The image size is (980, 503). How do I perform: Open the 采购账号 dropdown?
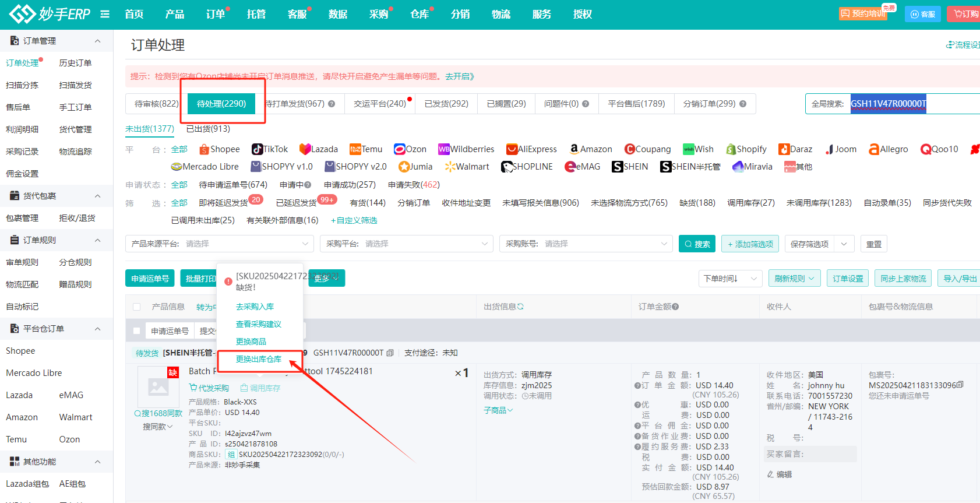coord(586,244)
